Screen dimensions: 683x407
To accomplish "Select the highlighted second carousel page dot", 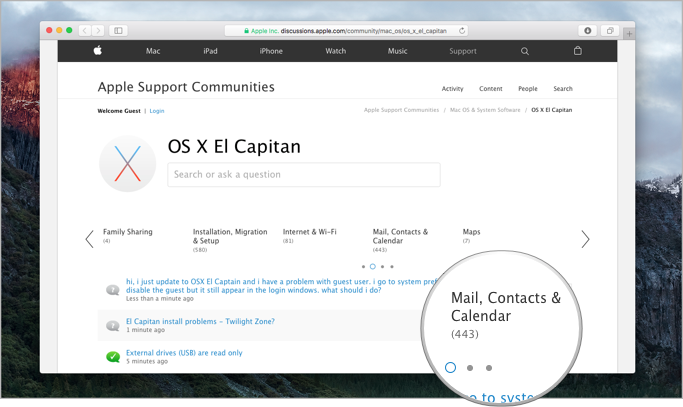I will [x=372, y=267].
